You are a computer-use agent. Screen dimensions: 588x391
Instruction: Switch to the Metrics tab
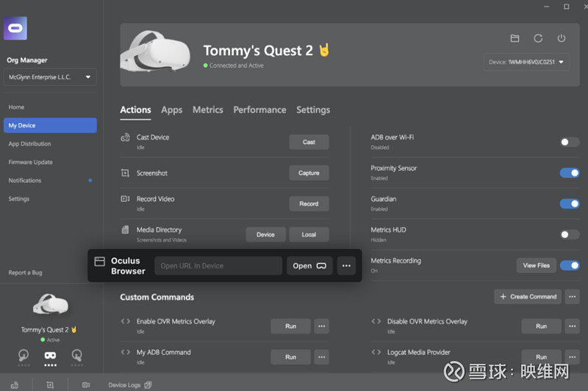point(207,110)
